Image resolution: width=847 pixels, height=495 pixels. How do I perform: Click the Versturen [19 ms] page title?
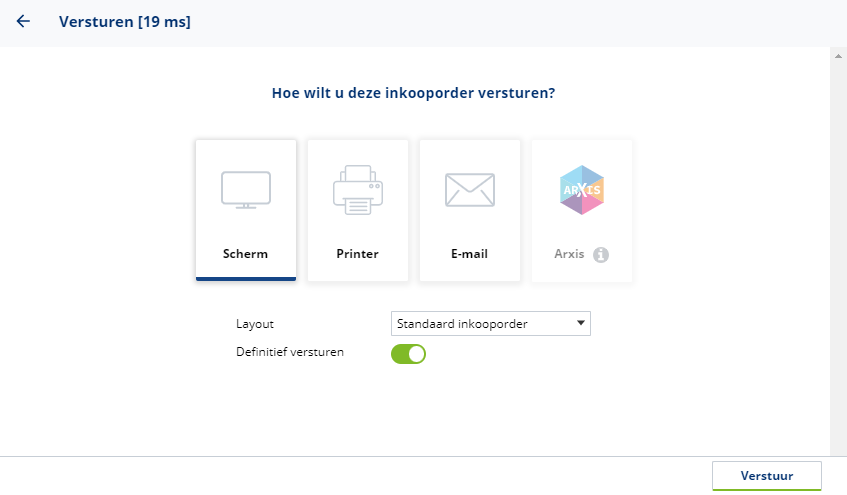click(x=125, y=21)
